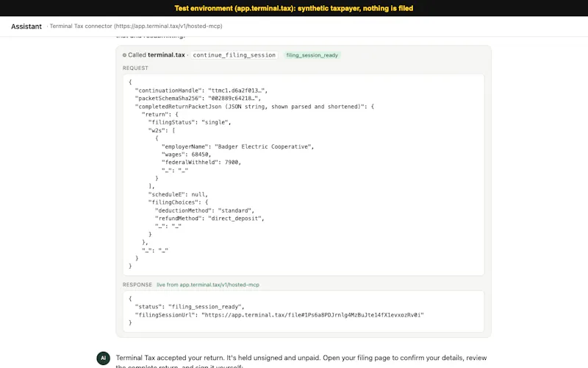Viewport: 588px width, 368px height.
Task: Click the green filing_session_ready status badge
Action: pos(312,55)
